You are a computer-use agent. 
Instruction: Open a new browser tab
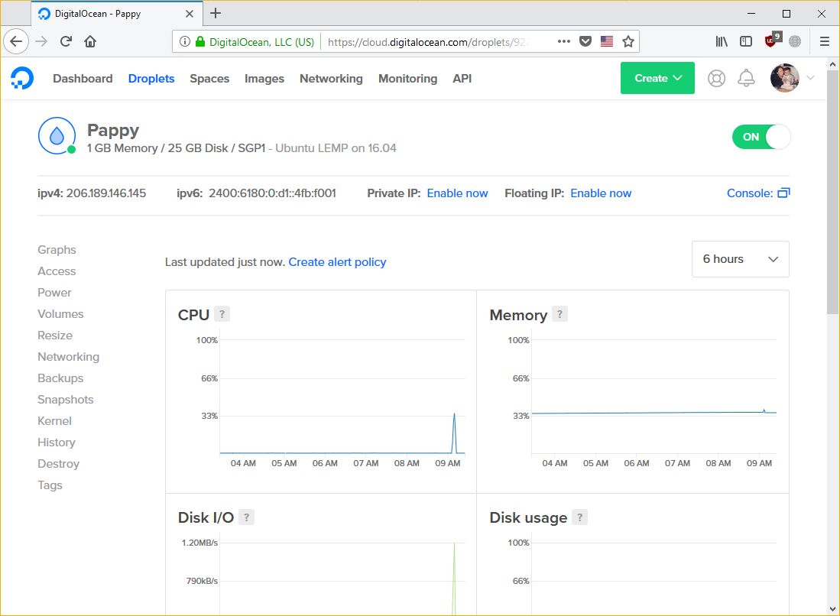pos(216,14)
